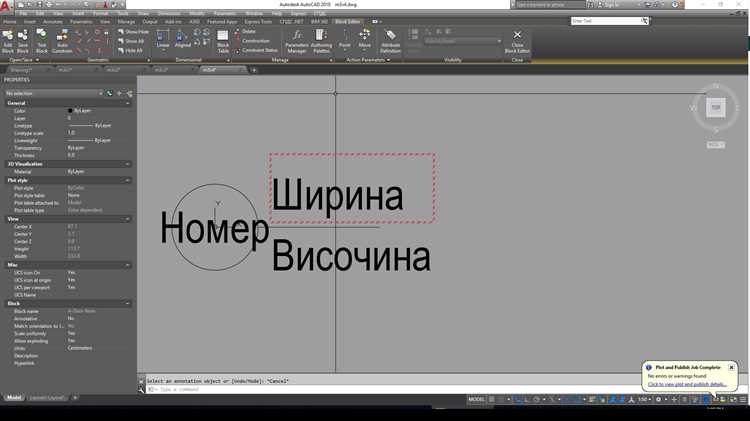The image size is (750, 421).
Task: Open the Express Tools ribbon tab
Action: tap(258, 22)
